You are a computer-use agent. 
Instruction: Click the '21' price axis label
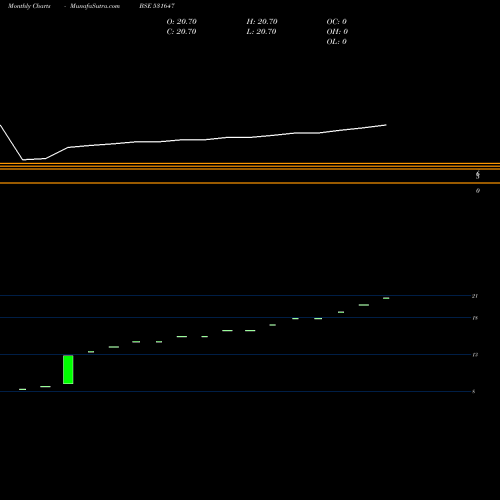(x=475, y=296)
